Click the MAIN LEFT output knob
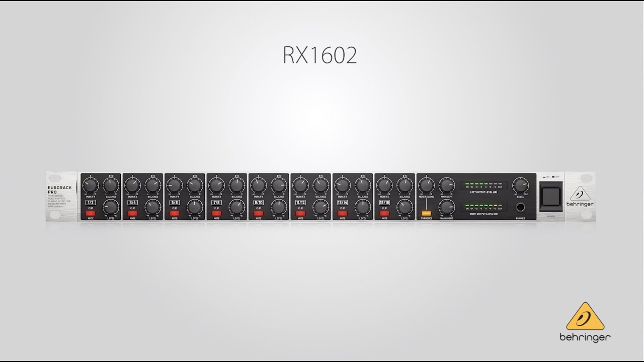 point(447,186)
